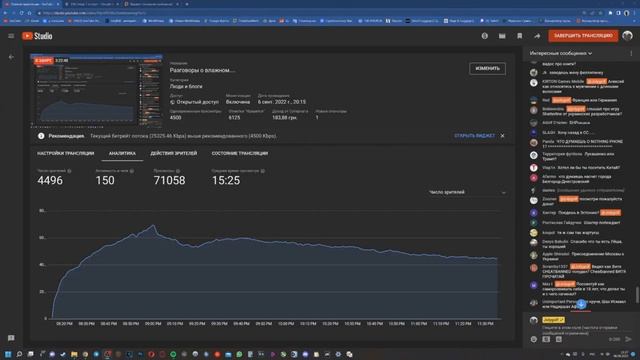This screenshot has height=360, width=640.
Task: Click the recommendation info icon
Action: [41, 136]
